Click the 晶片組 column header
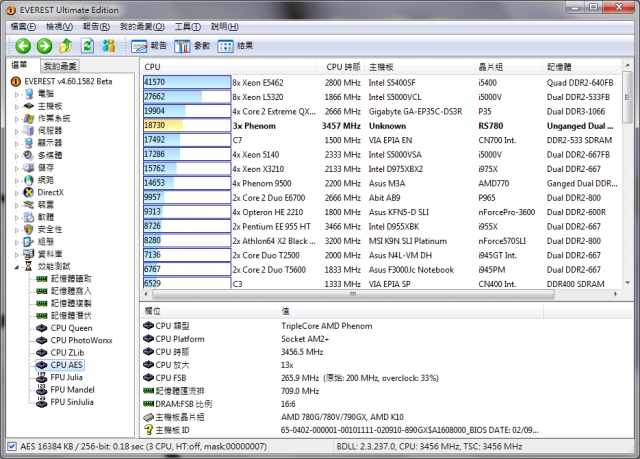 [509, 67]
